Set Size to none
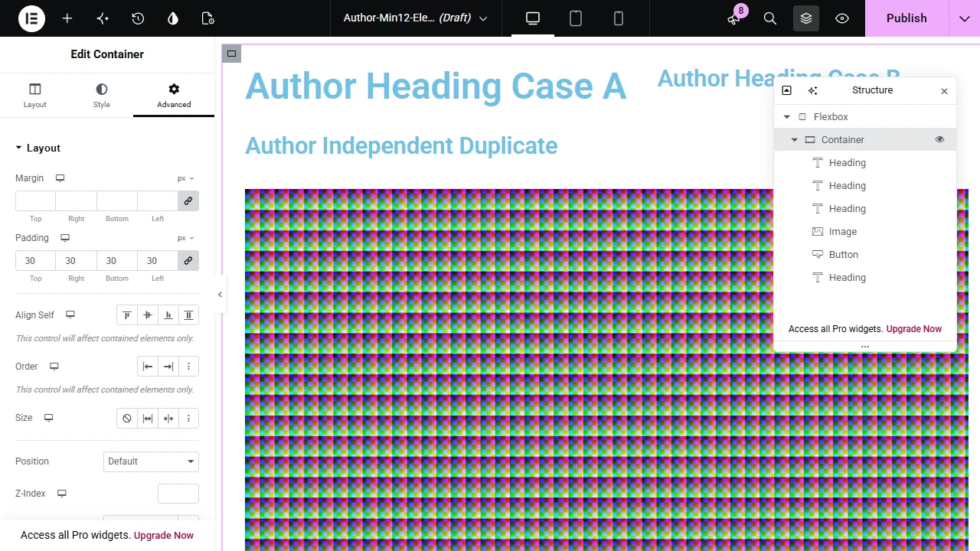This screenshot has width=980, height=551. pyautogui.click(x=127, y=418)
